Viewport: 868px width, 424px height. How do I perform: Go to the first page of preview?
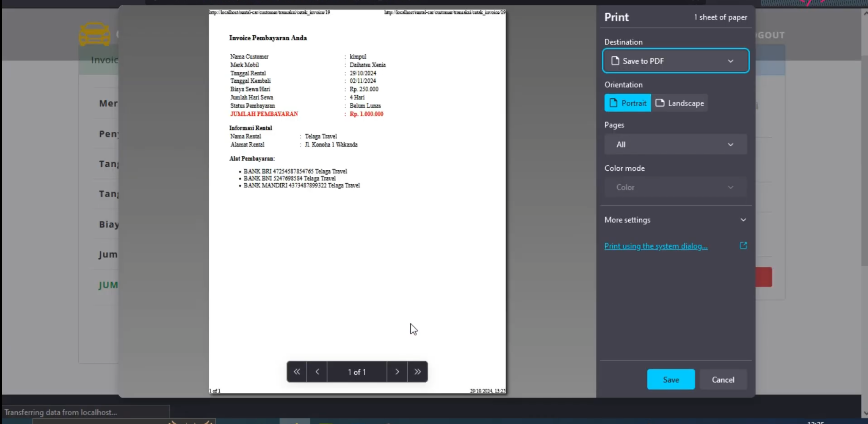coord(297,372)
